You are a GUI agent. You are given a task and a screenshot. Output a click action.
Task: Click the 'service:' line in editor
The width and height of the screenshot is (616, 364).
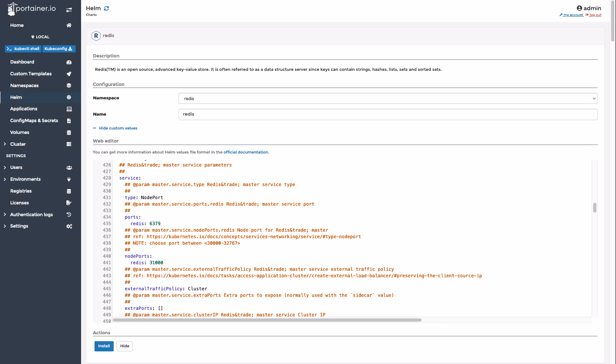pos(130,178)
